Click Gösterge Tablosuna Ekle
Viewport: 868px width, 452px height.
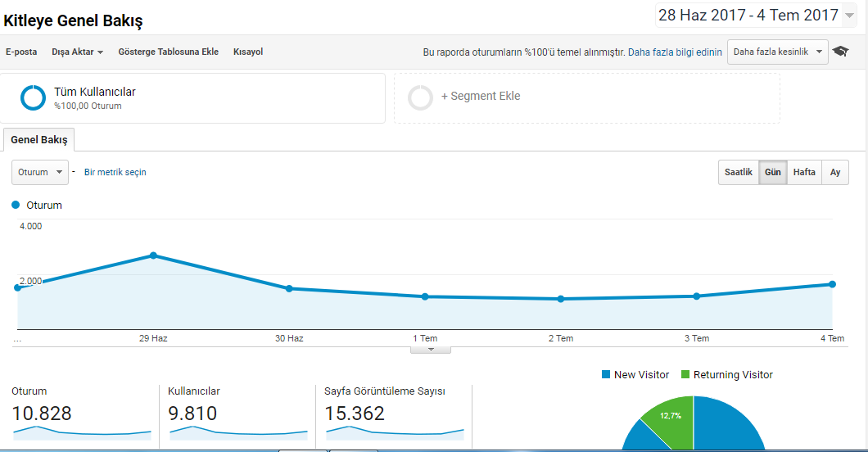(x=169, y=52)
